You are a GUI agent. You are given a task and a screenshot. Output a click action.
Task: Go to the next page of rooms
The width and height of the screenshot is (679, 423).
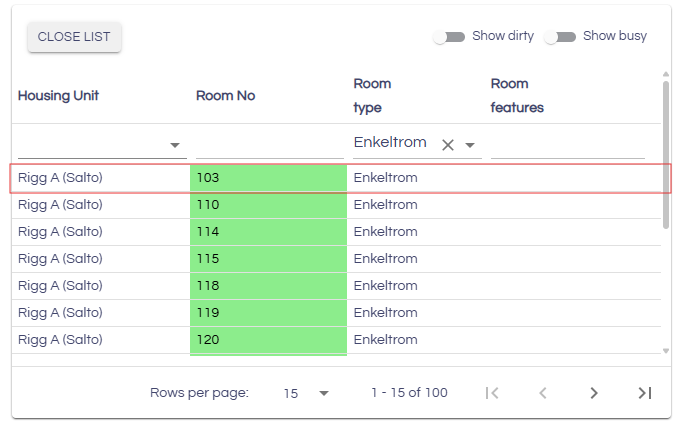click(594, 393)
